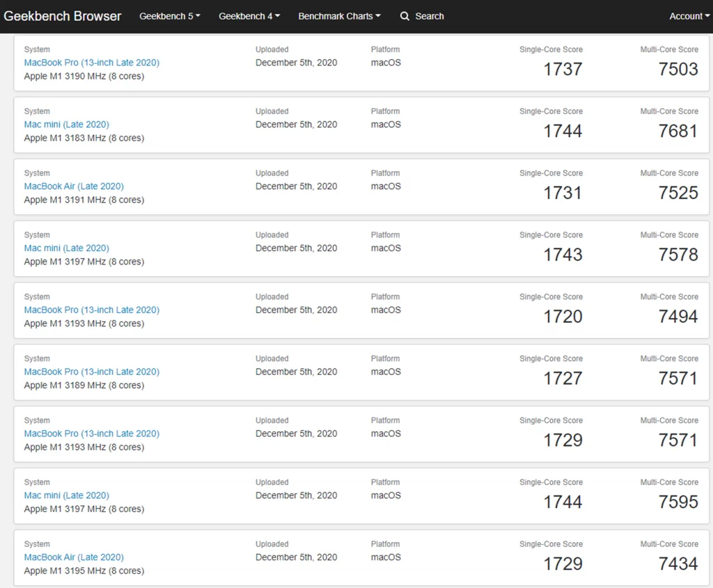Open MacBook Pro result scoring 7494
The height and width of the screenshot is (588, 713).
click(92, 310)
